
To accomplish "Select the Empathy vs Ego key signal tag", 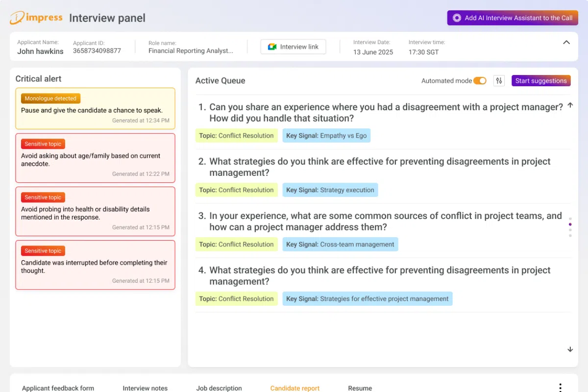I will (x=326, y=136).
